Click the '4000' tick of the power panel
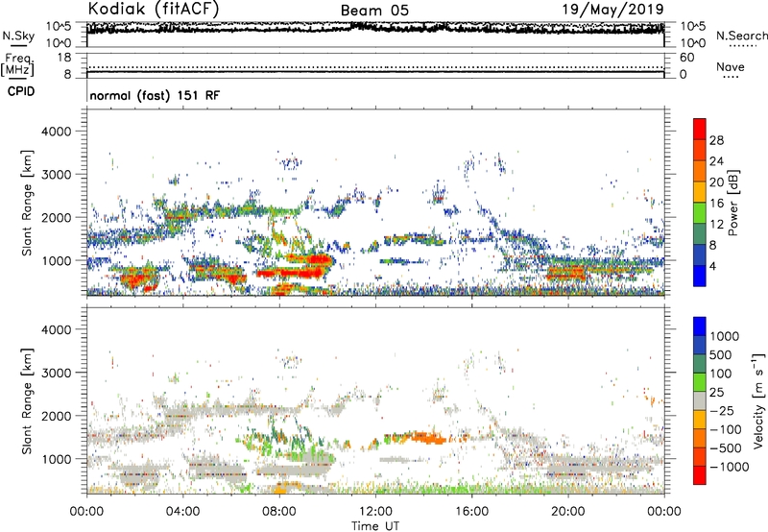 click(57, 132)
